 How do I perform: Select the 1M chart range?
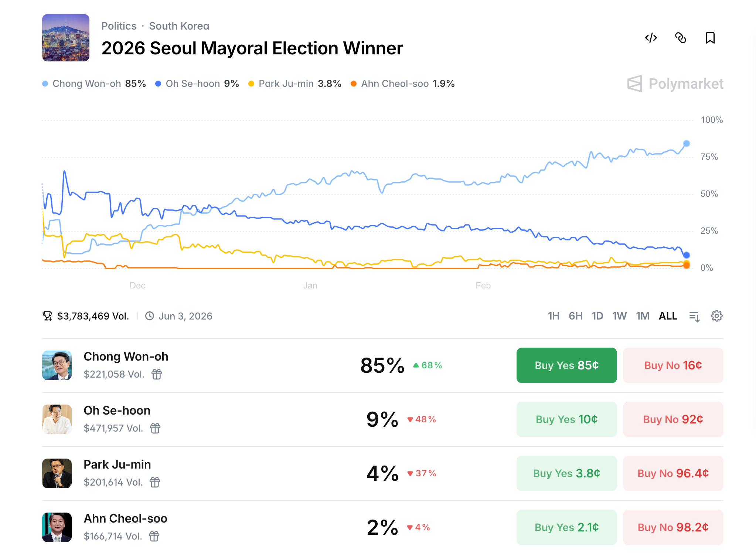tap(643, 316)
